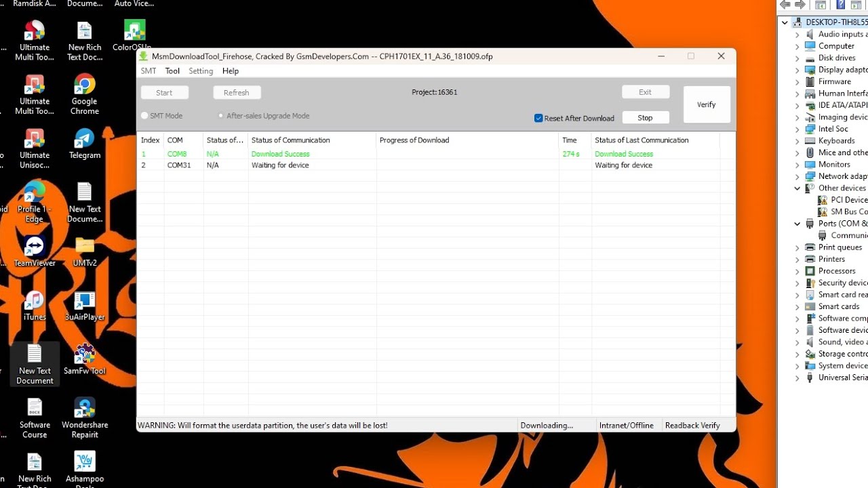Click Device Manager forward arrow icon
This screenshot has height=488, width=868.
point(800,5)
